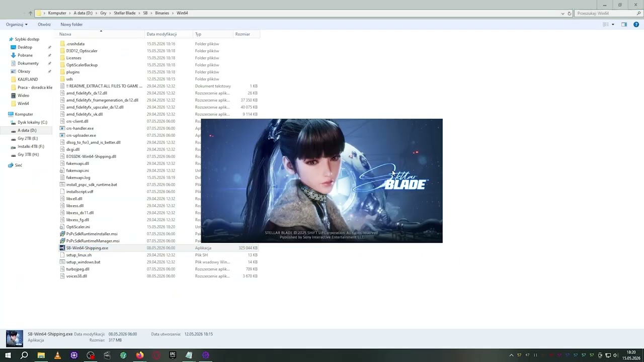Go up one folder level arrow
644x362 pixels.
(30, 13)
